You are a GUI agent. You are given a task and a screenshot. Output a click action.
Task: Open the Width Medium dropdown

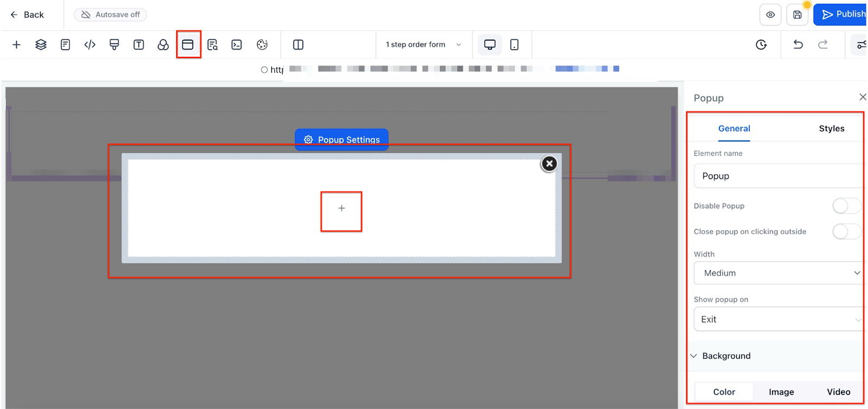tap(778, 273)
